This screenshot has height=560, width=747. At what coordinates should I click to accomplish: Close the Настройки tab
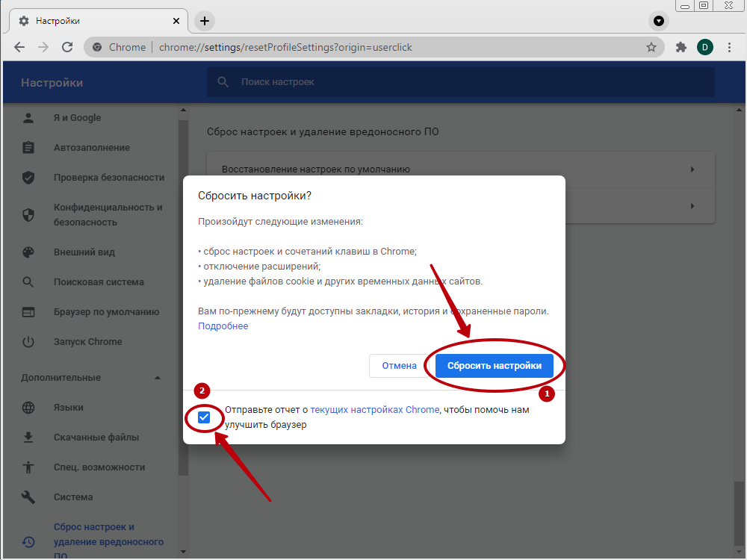point(176,21)
